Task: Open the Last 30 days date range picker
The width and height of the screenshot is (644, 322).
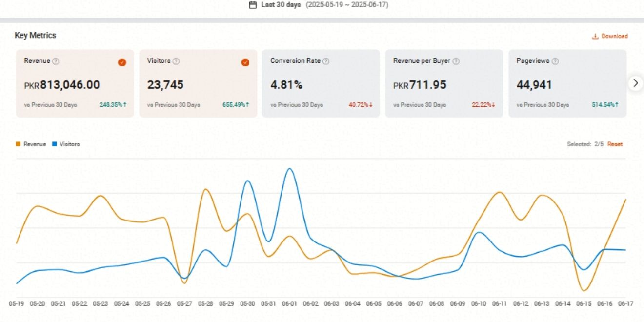Action: pyautogui.click(x=281, y=5)
